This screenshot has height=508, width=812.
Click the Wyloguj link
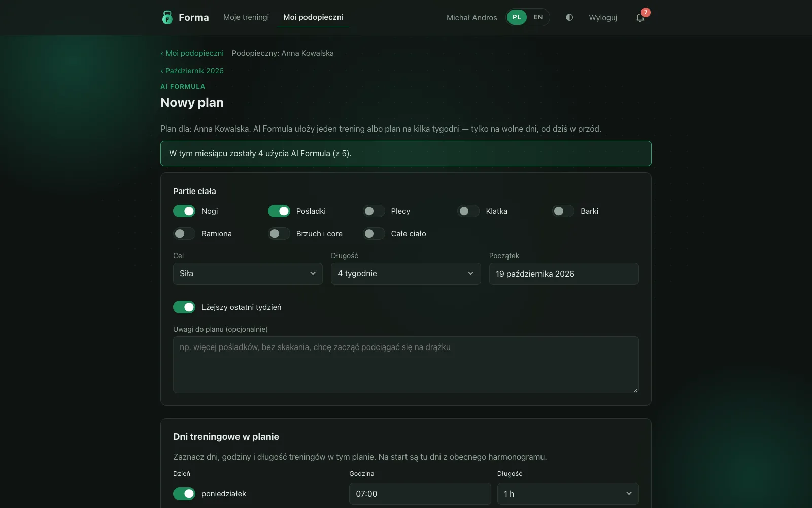coord(603,17)
